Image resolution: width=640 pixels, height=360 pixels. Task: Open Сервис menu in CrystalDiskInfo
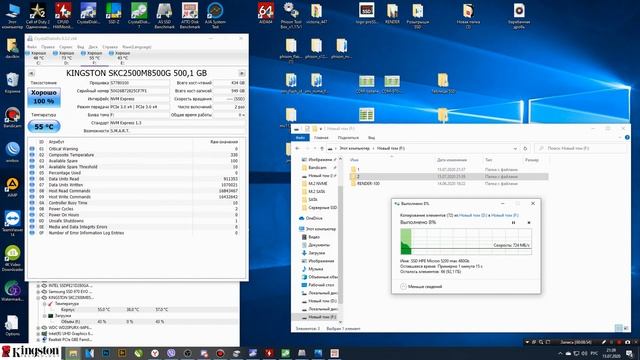coord(65,47)
